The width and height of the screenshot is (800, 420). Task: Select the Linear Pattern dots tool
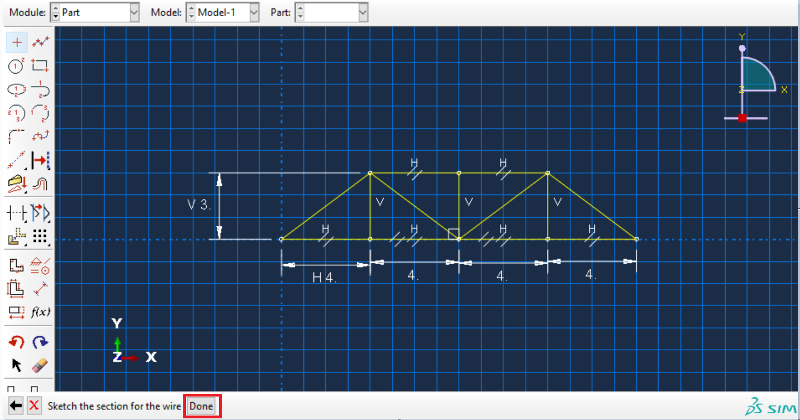tap(40, 236)
